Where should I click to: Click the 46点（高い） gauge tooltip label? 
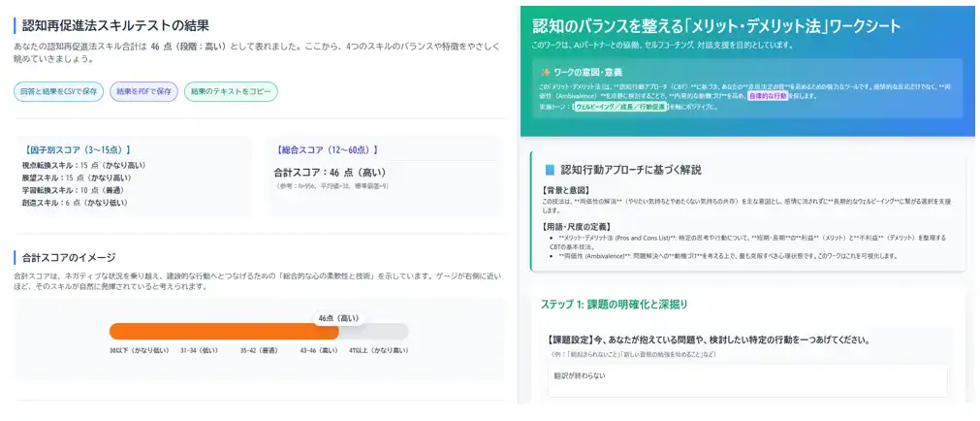coord(338,317)
